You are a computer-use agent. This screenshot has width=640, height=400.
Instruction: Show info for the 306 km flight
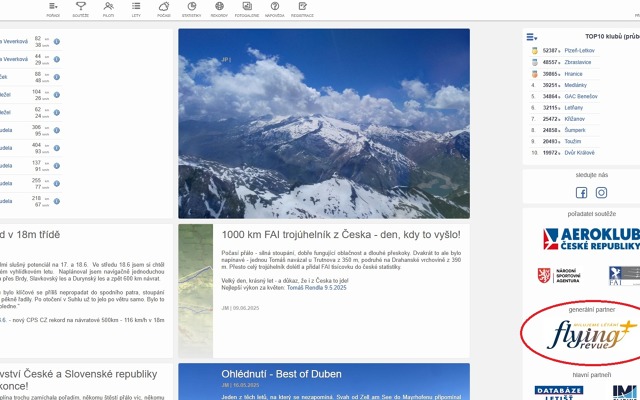[57, 130]
